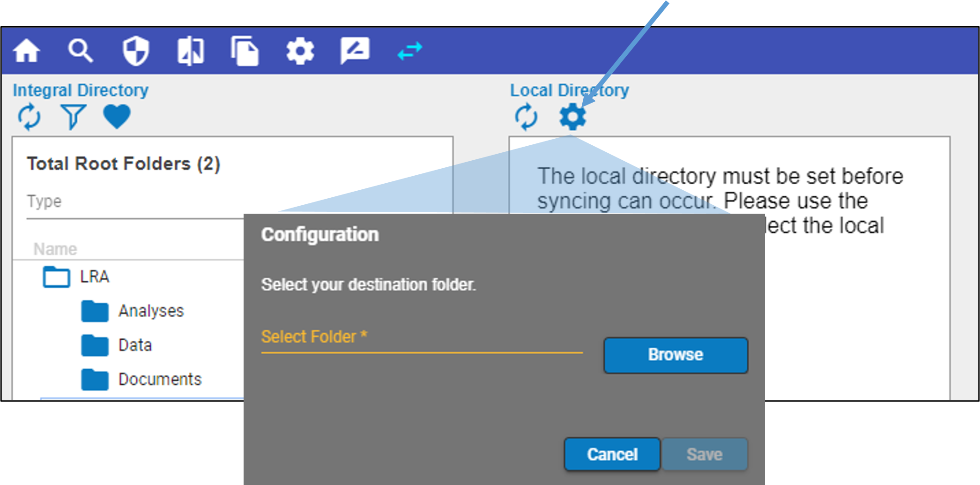Refresh the Local Directory
980x485 pixels.
coord(526,117)
